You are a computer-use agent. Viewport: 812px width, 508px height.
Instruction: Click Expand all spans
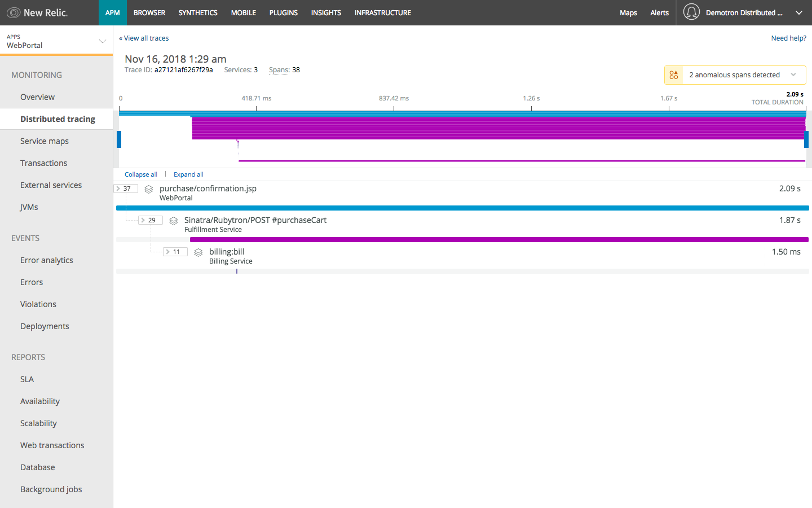pyautogui.click(x=188, y=174)
